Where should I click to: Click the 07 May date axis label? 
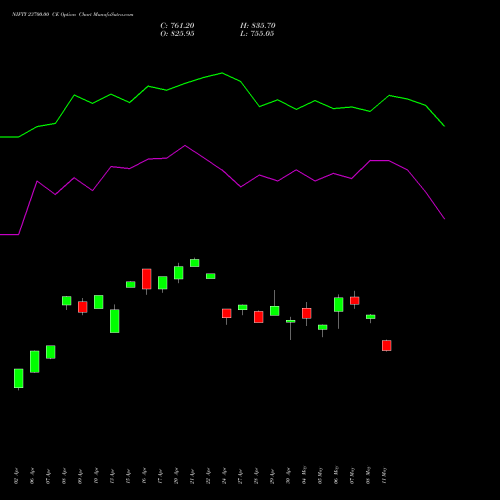coord(352,475)
